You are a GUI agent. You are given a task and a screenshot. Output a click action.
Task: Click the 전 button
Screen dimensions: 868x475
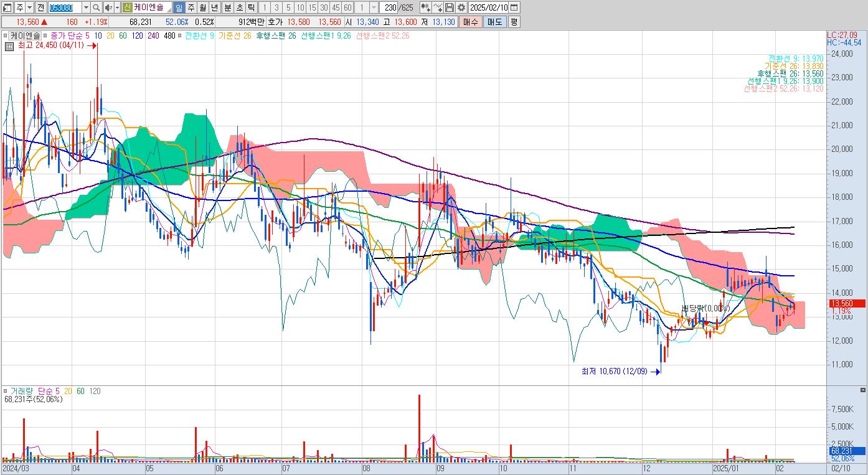40,7
